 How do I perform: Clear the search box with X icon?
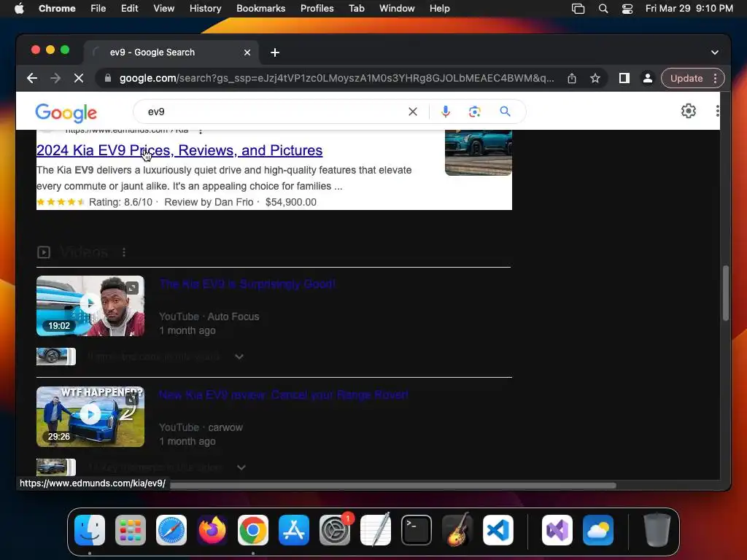(x=413, y=112)
